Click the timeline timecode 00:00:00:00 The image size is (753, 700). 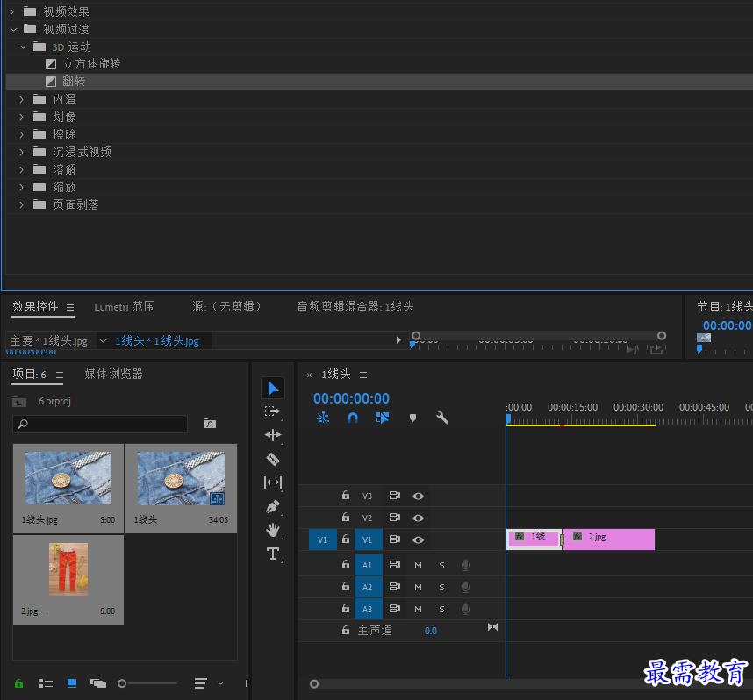(x=351, y=398)
